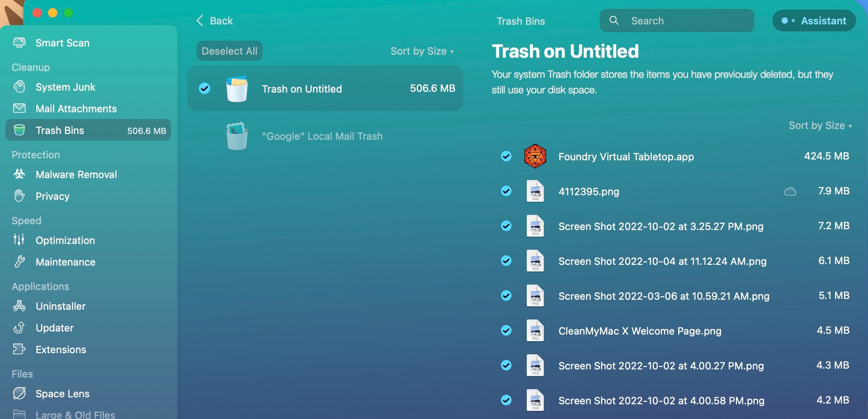Click the Updater arrow icon
Viewport: 868px width, 419px height.
19,328
